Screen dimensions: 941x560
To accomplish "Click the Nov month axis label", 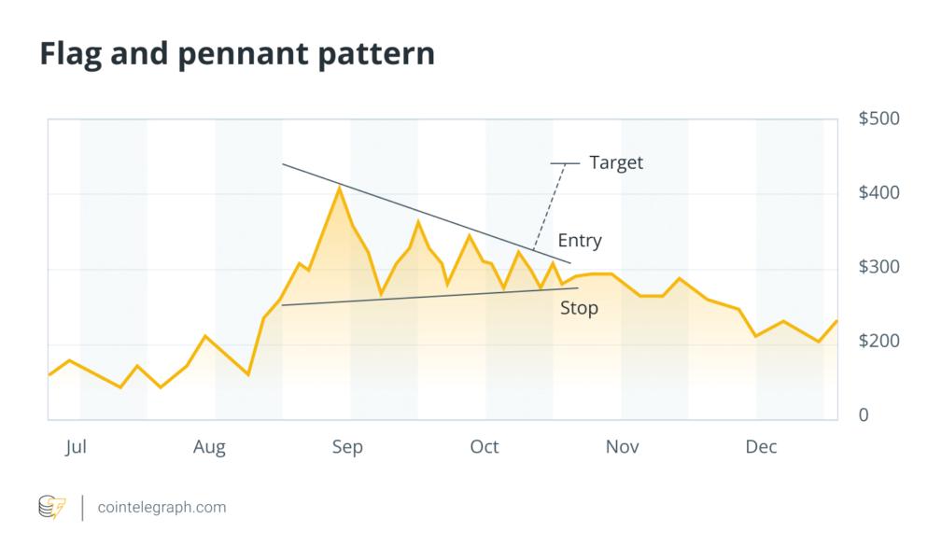I will coord(622,447).
